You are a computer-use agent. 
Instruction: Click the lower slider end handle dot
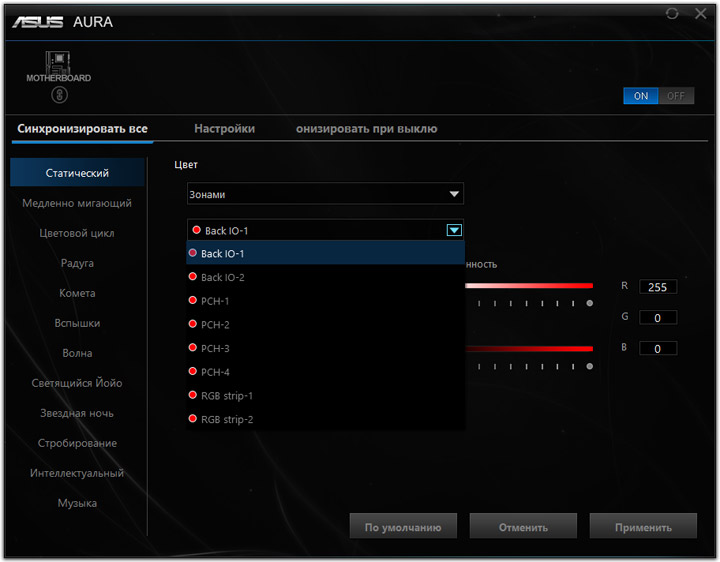(x=590, y=366)
